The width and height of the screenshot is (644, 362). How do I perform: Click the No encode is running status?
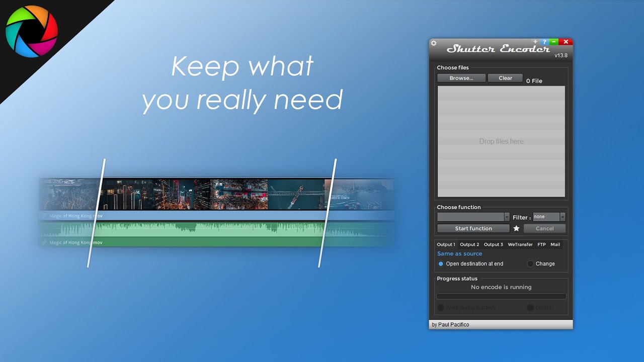click(501, 287)
